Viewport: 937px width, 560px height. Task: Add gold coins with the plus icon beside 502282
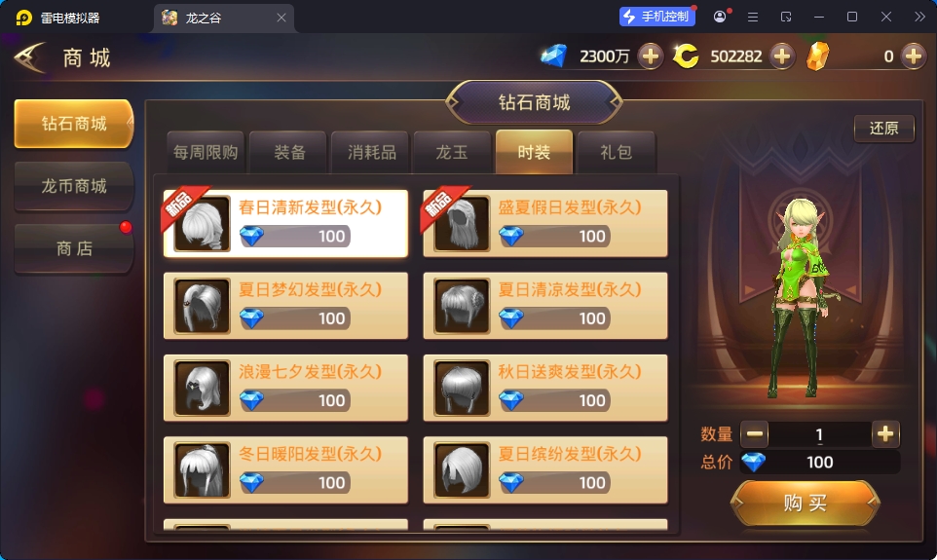tap(781, 56)
